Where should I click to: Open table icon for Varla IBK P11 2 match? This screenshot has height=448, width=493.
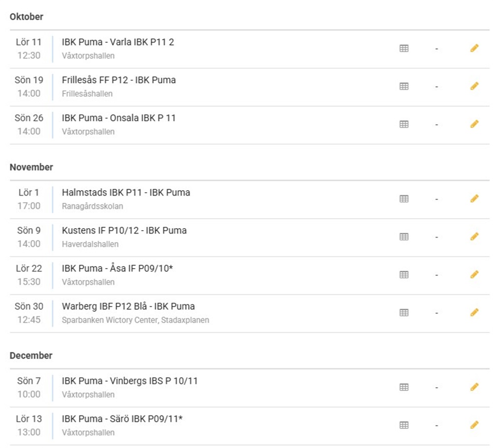pyautogui.click(x=404, y=48)
